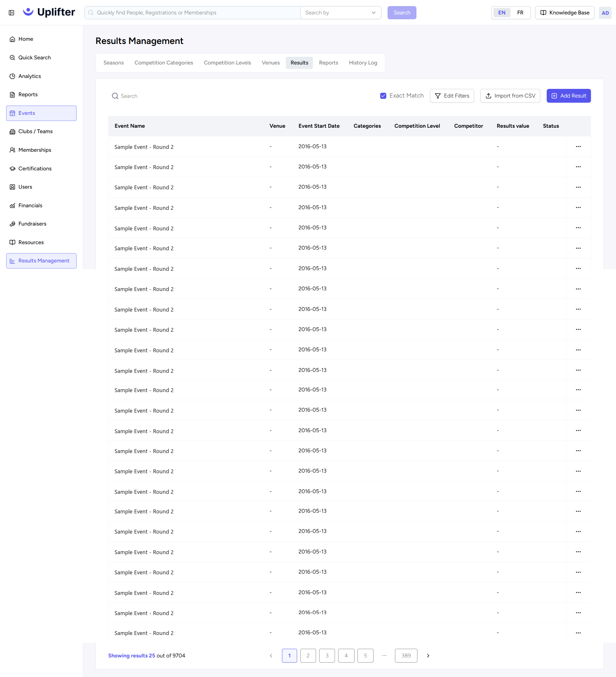Jump to last page 389
This screenshot has height=677, width=616.
406,656
